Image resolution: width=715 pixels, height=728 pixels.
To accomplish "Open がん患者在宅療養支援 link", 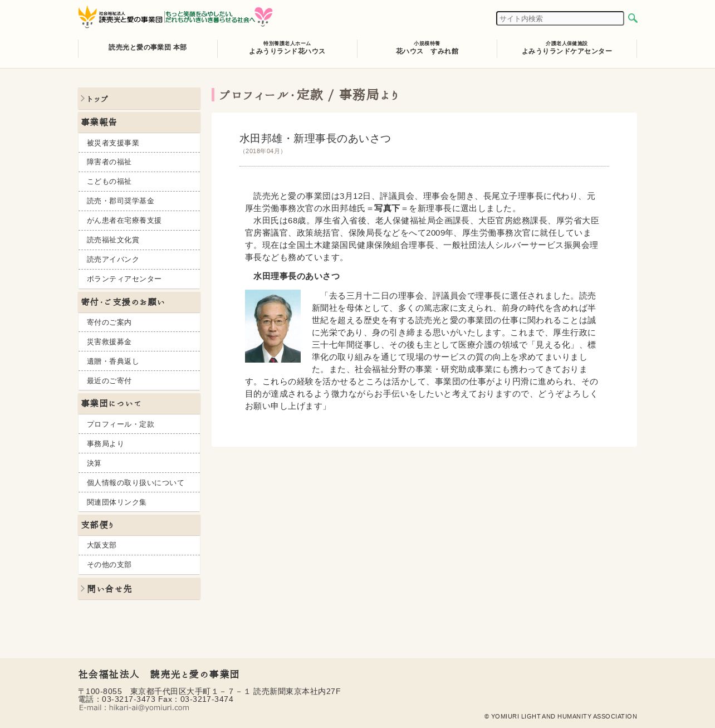I will coord(139,221).
